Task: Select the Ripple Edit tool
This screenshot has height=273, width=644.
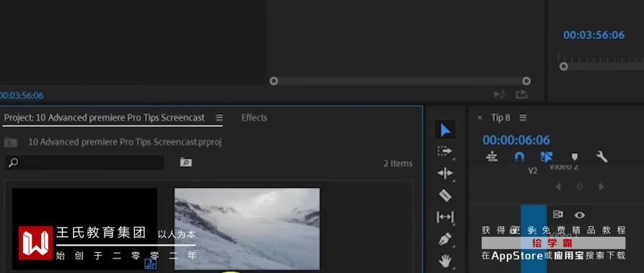Action: (x=445, y=173)
